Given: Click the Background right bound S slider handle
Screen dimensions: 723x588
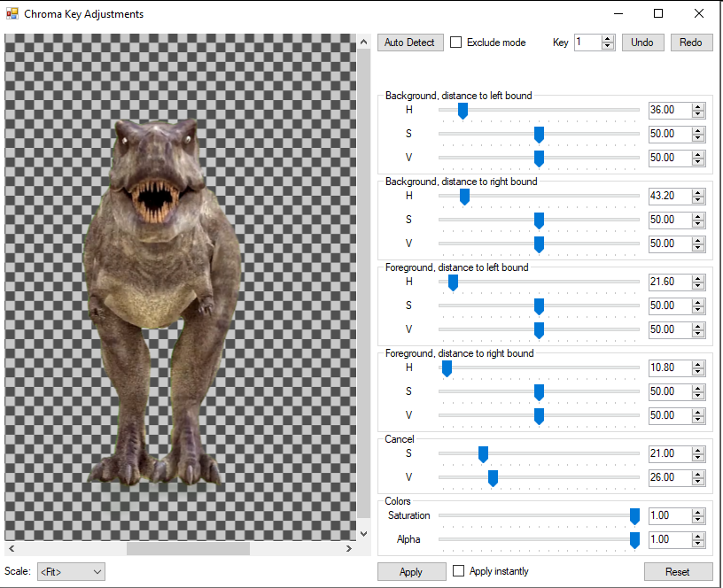Looking at the screenshot, I should click(539, 220).
